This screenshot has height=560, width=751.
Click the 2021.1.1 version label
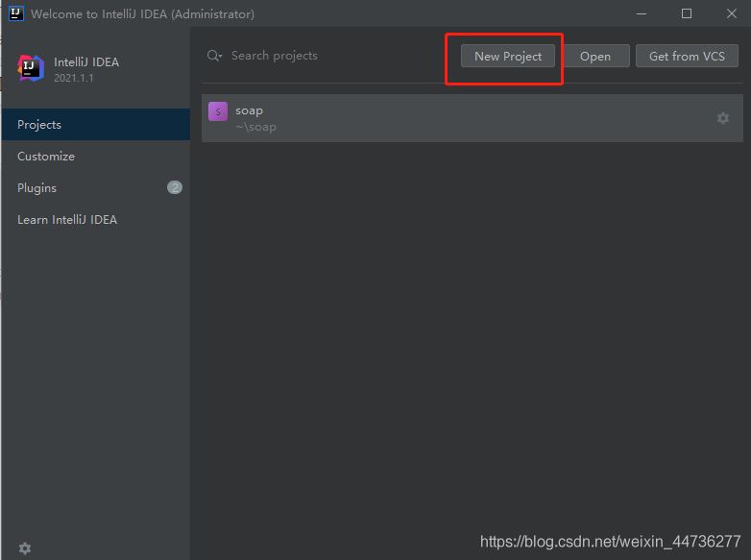click(x=74, y=78)
